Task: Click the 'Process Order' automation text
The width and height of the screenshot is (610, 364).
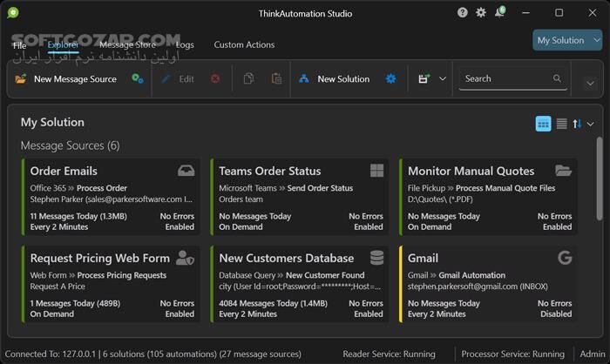Action: [x=102, y=188]
